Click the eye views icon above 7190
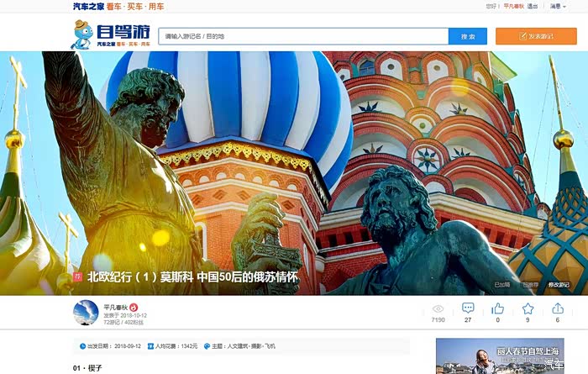The height and width of the screenshot is (374, 588). coord(438,308)
